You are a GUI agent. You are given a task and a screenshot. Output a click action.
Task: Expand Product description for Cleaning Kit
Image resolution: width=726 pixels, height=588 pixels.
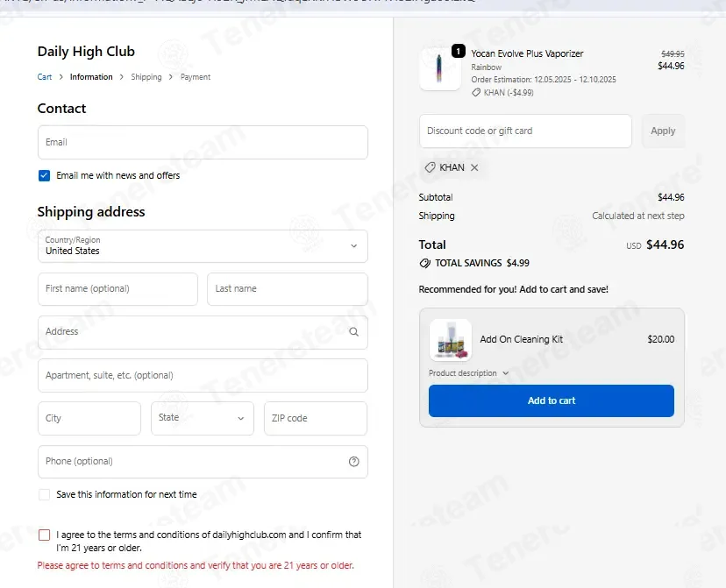point(468,373)
